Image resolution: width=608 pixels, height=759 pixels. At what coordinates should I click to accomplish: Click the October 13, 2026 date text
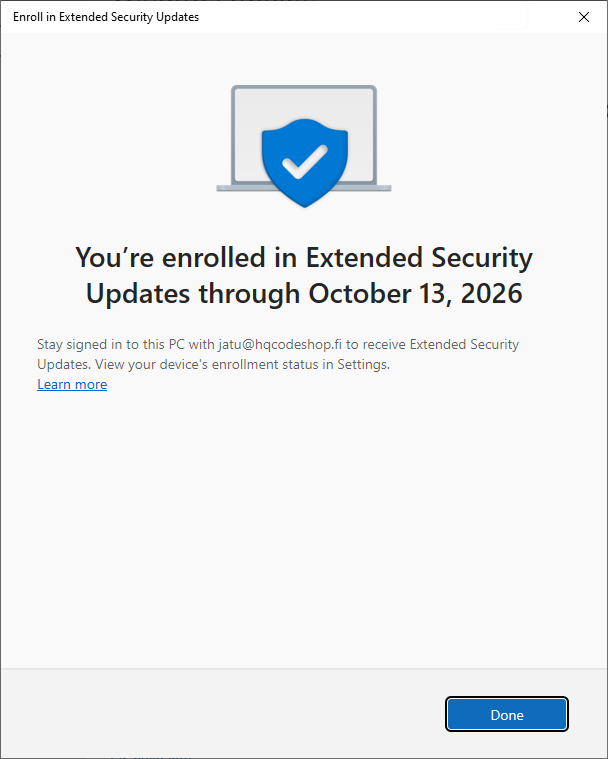click(x=415, y=293)
